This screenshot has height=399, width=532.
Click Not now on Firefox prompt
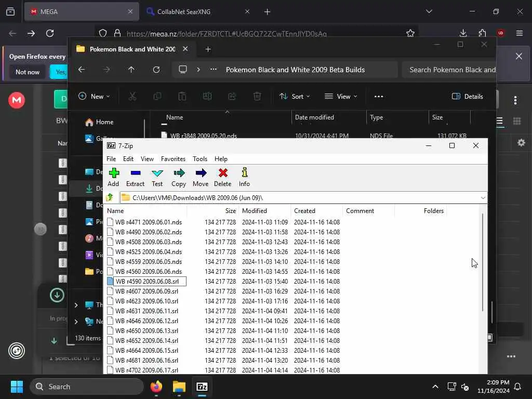tap(28, 72)
